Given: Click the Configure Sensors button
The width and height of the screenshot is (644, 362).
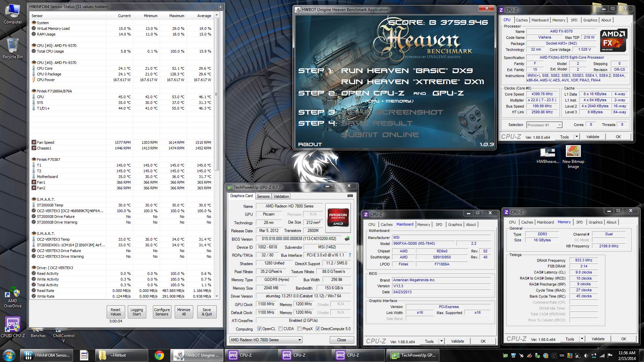Looking at the screenshot, I should (162, 312).
